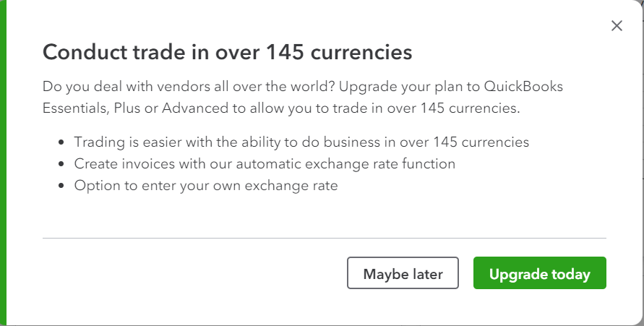Click the phrase 'automatic exchange rate function'
Screen dimensions: 644x326
345,164
